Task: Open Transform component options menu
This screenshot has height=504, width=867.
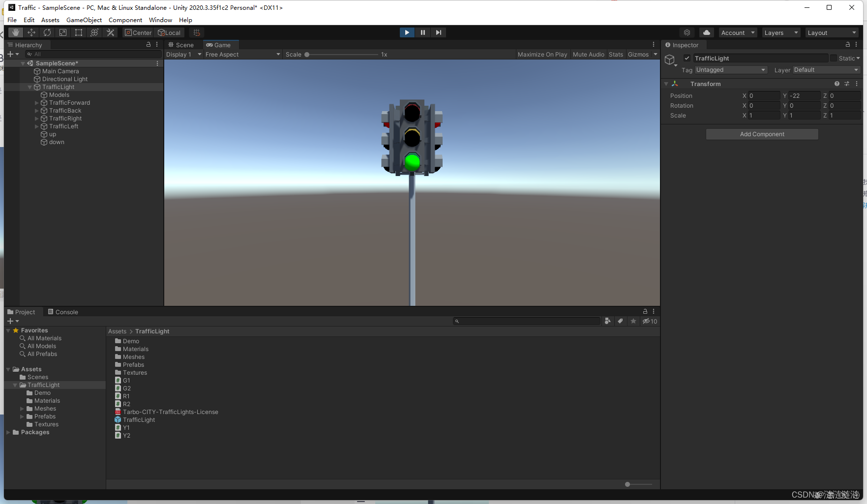Action: pos(856,84)
